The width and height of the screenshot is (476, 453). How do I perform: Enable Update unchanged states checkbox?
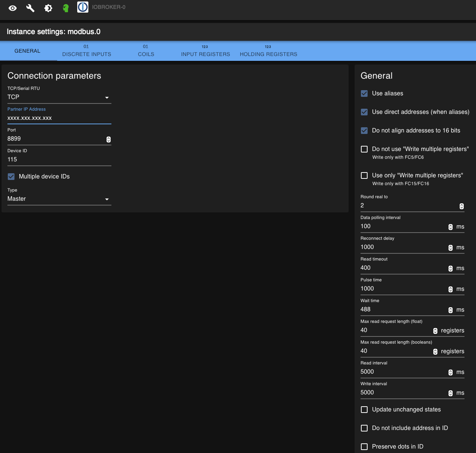pyautogui.click(x=364, y=410)
